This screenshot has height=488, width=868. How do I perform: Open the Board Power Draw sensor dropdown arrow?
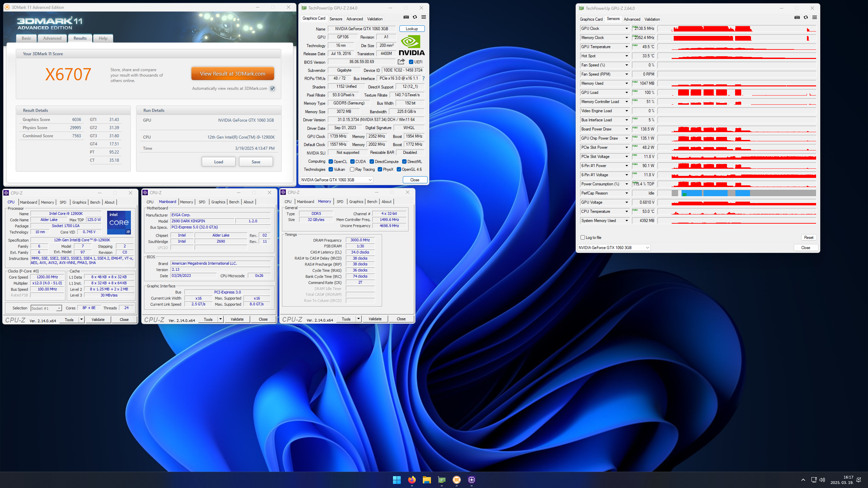[x=627, y=129]
